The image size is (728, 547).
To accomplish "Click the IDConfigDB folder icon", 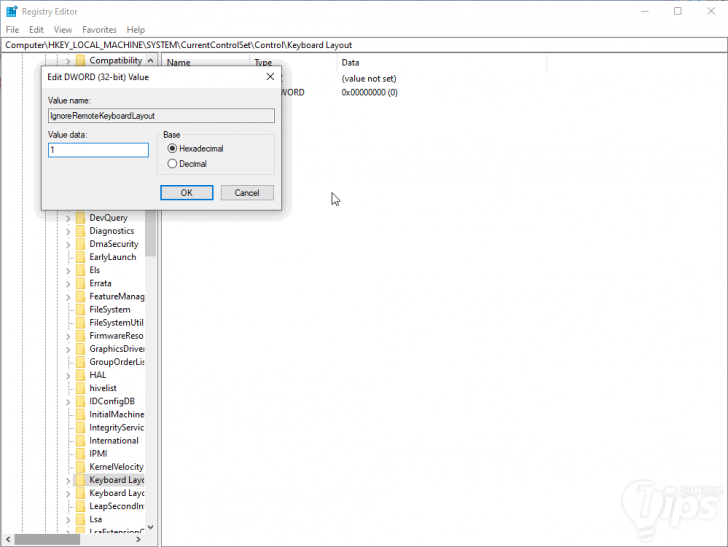I will (80, 401).
